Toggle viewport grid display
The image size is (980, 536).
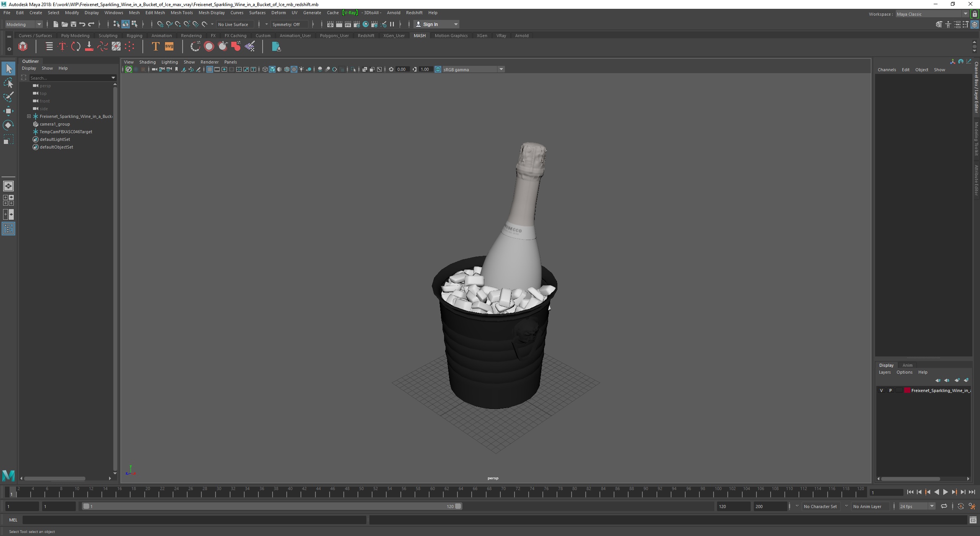point(210,69)
